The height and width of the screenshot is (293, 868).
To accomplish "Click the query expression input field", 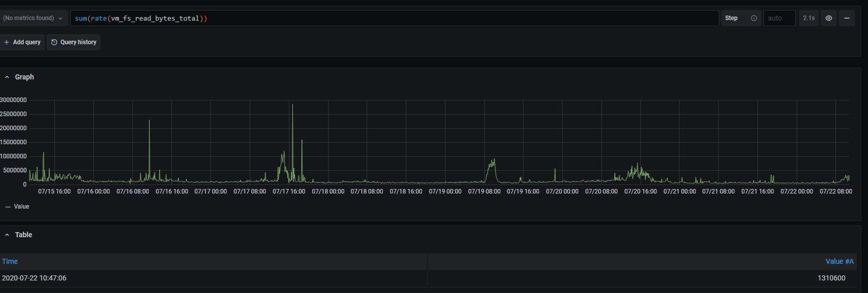I will (394, 18).
